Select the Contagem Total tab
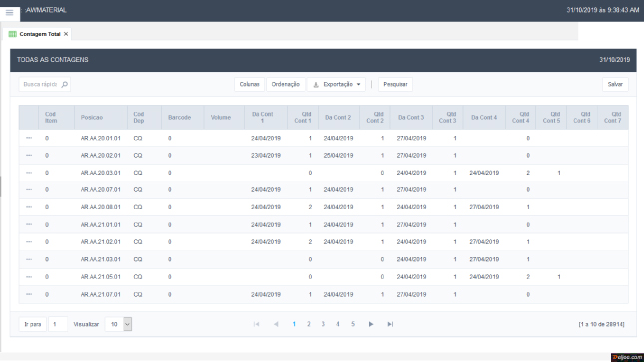 (40, 34)
